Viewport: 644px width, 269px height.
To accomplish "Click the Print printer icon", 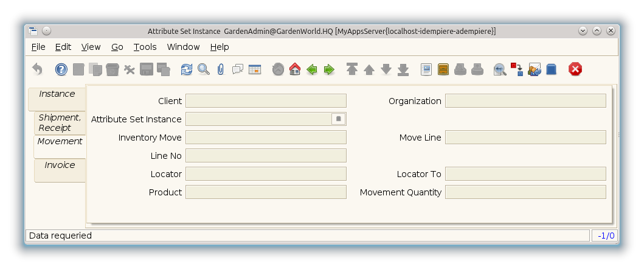I will [477, 69].
